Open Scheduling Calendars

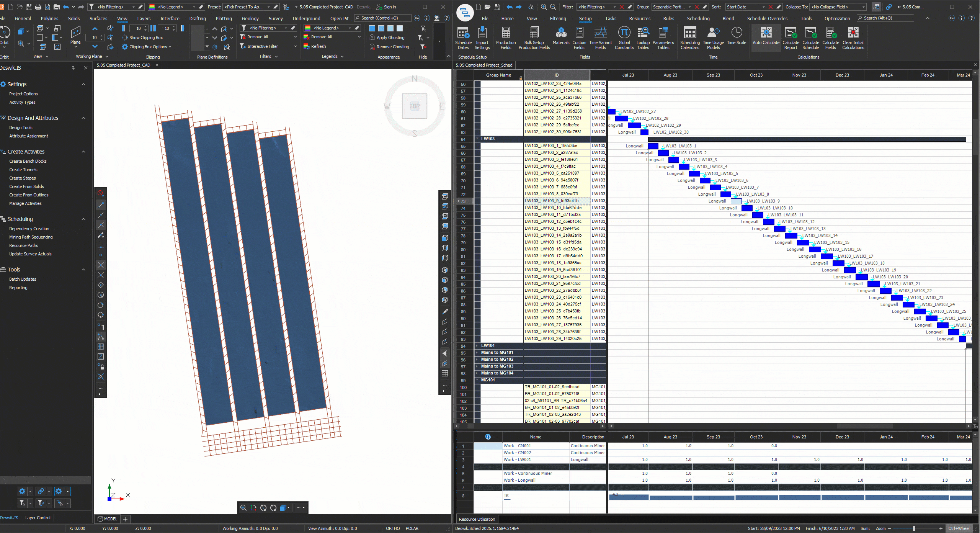point(690,38)
